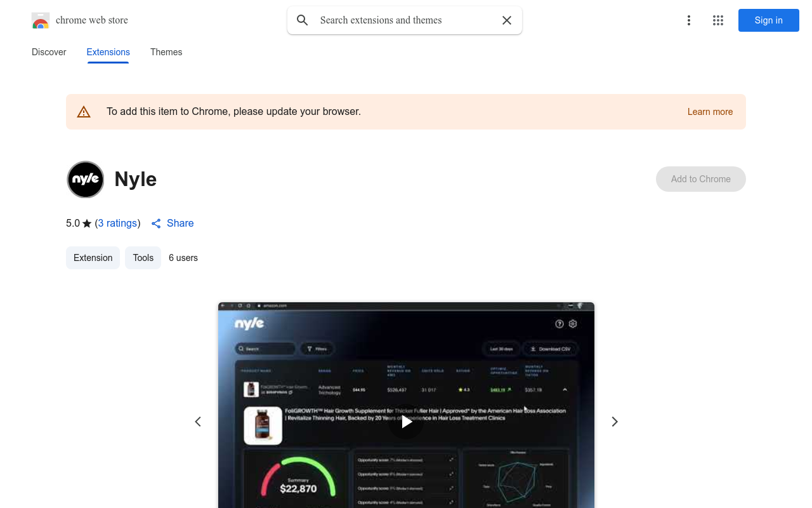
Task: Click the update your browser warning text
Action: [x=233, y=112]
